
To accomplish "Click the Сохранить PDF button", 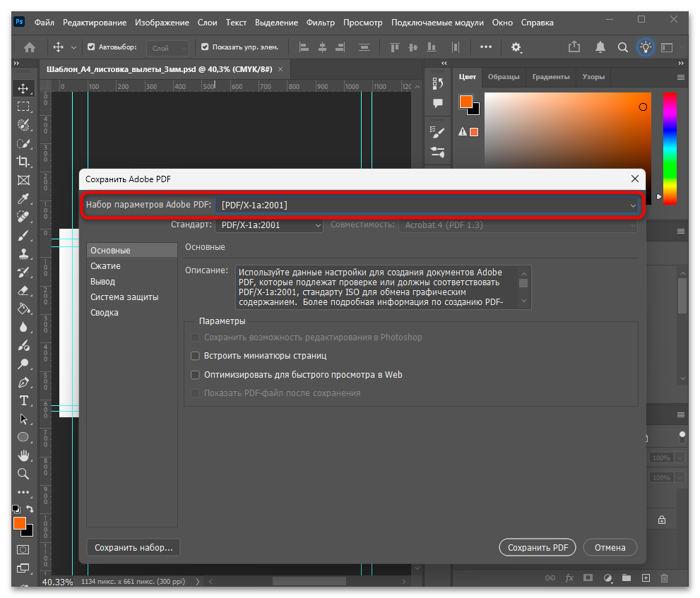I will pyautogui.click(x=538, y=548).
